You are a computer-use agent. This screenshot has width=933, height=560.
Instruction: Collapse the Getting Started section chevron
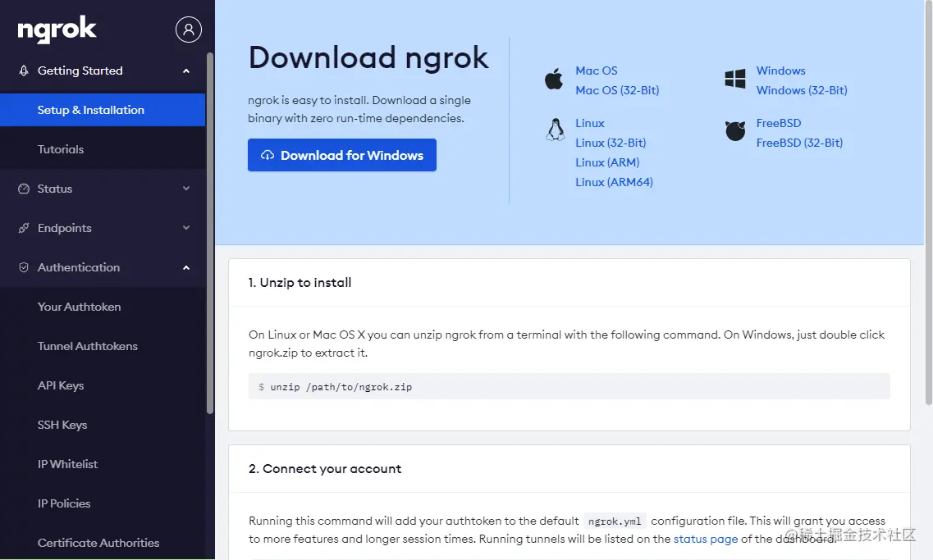[186, 71]
